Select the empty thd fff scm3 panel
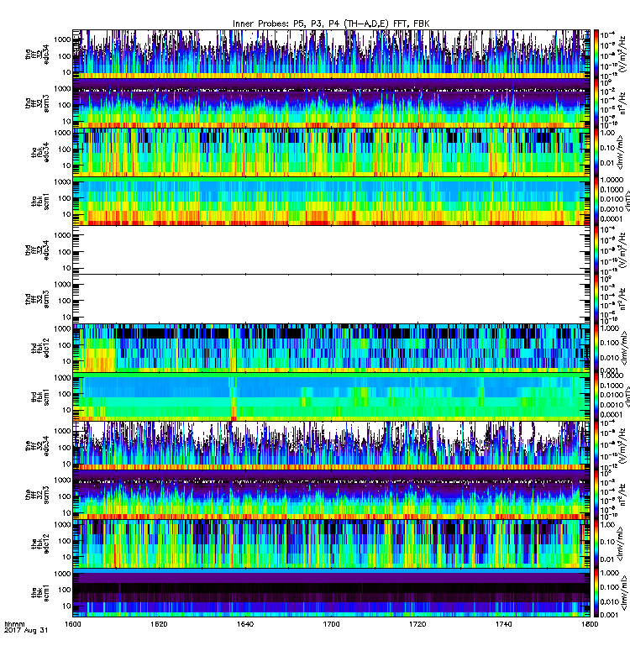Viewport: 630px width, 672px height. tap(331, 299)
